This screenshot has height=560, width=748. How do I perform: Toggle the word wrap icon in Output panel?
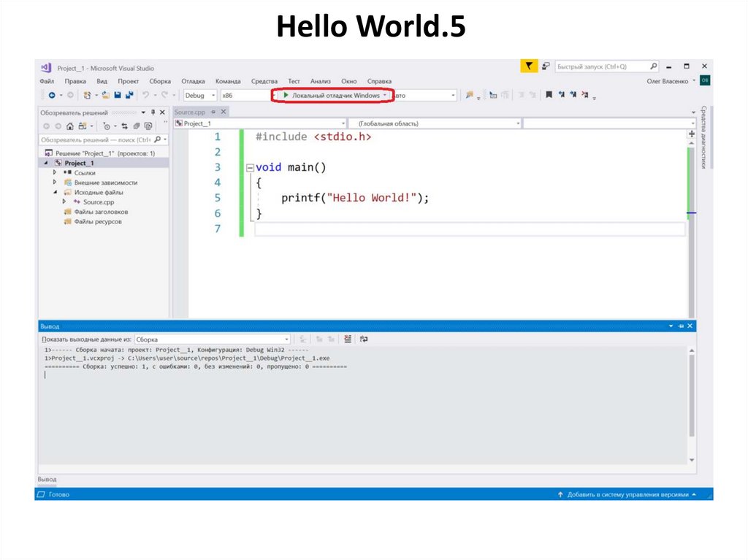coord(364,340)
